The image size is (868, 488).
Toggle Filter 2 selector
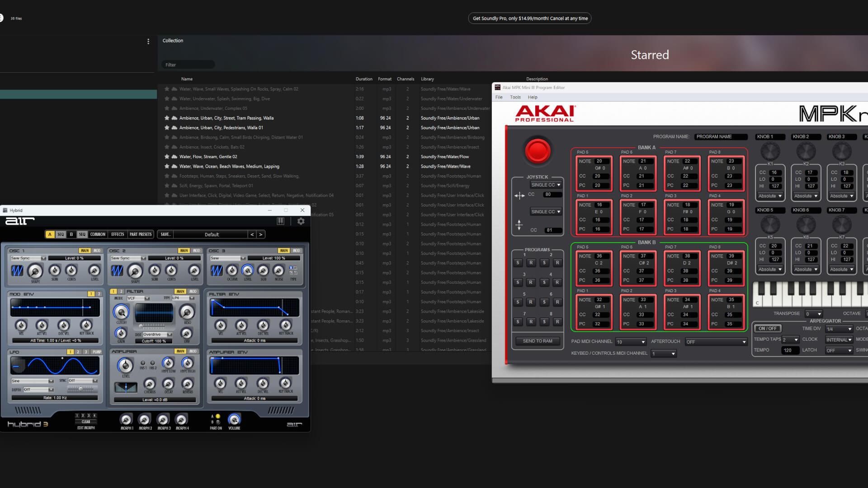(x=121, y=291)
